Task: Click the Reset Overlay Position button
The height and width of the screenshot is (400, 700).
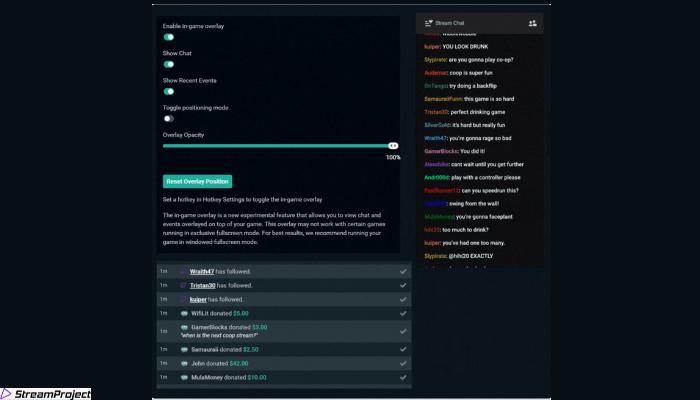Action: (197, 181)
